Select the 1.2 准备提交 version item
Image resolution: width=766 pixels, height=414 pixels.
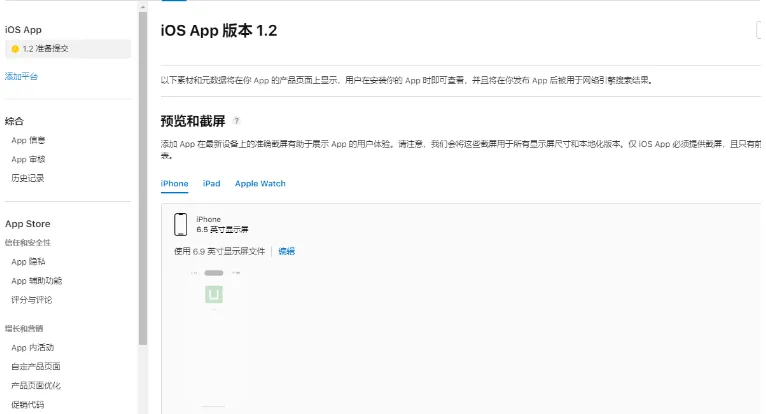(x=68, y=49)
